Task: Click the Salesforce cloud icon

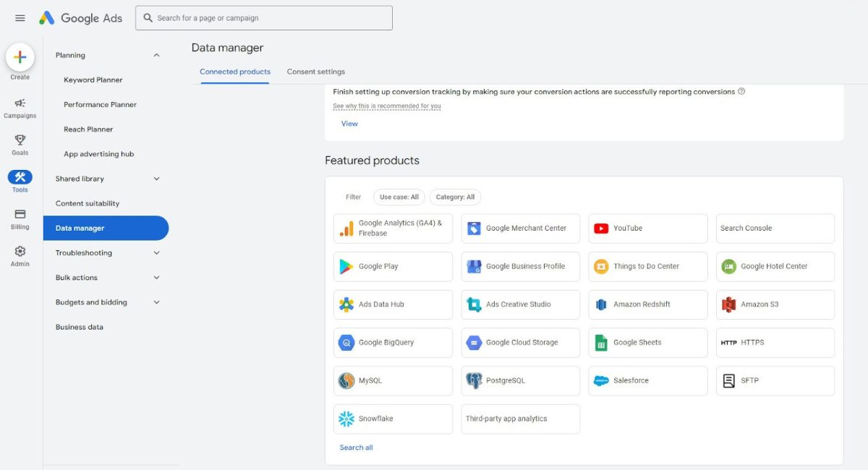Action: [601, 380]
